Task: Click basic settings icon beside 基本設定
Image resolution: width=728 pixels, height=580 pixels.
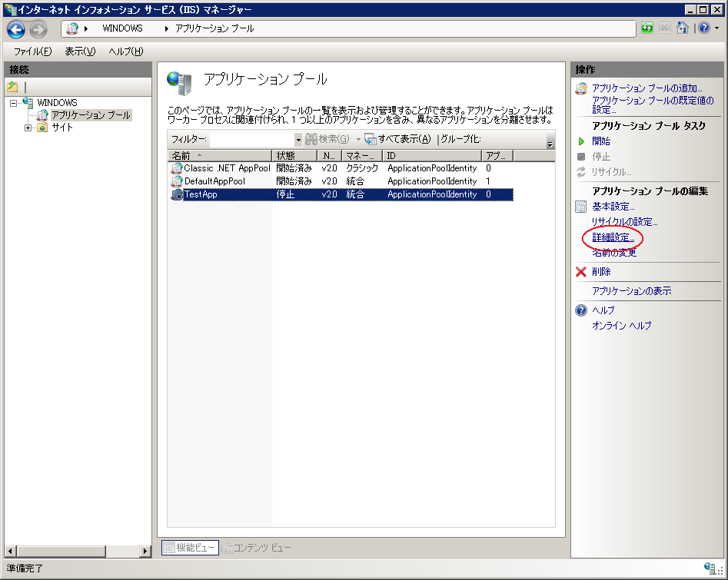Action: click(x=581, y=207)
